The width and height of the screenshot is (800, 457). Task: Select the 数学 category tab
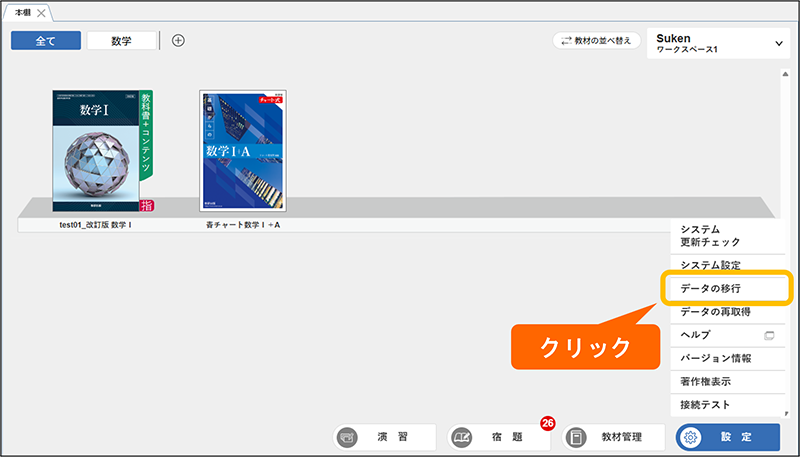pos(122,40)
